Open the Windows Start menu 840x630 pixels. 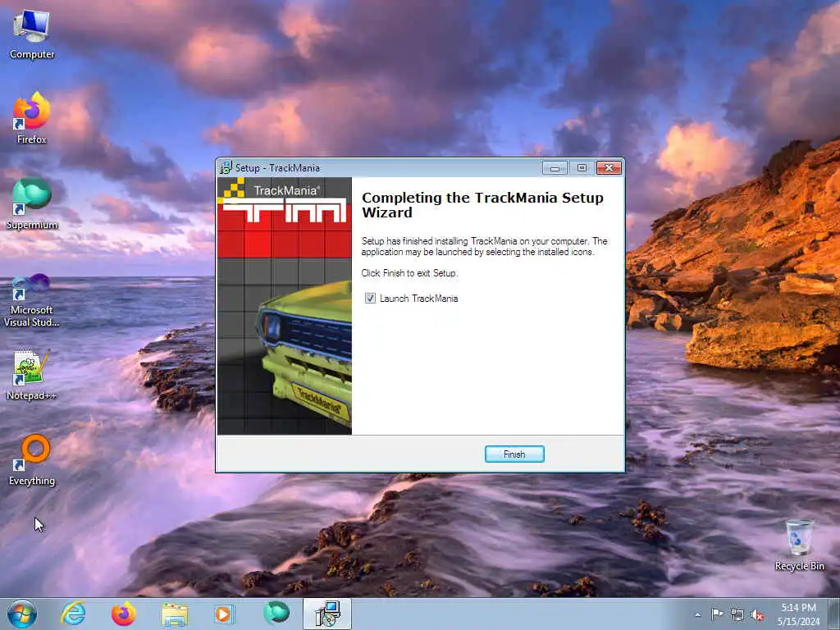(22, 614)
